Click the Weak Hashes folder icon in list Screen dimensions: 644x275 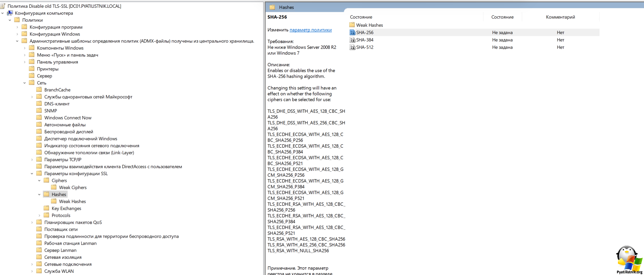352,25
